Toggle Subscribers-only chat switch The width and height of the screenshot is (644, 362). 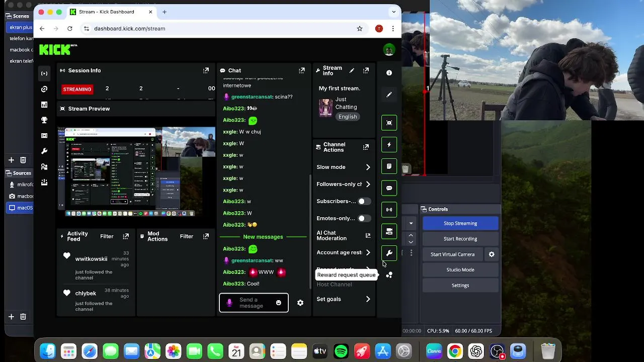(x=364, y=201)
